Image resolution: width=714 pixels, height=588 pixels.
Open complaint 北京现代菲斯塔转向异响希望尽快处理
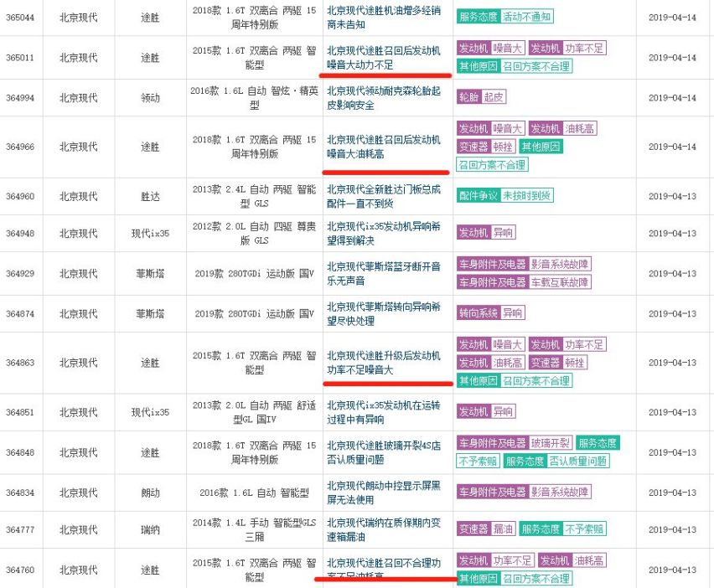[x=384, y=313]
